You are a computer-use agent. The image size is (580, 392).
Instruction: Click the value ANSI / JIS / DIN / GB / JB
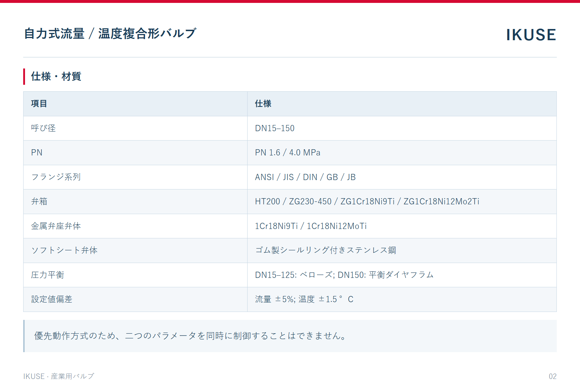coord(306,177)
